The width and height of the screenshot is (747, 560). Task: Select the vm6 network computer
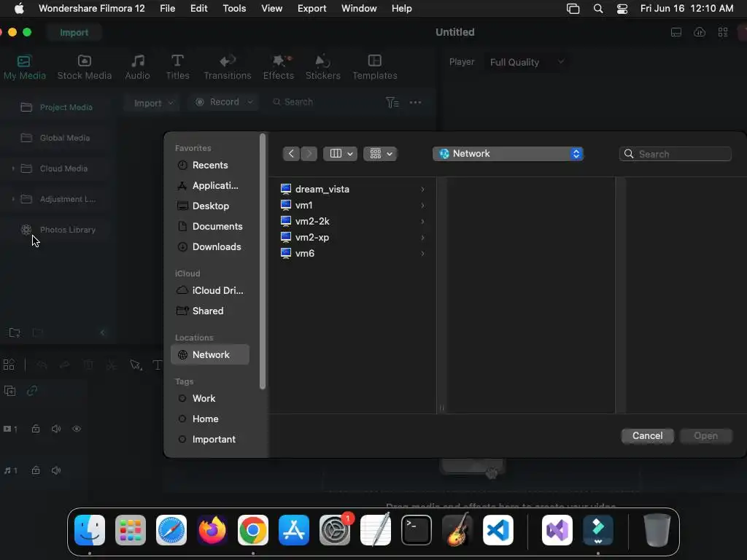352,253
